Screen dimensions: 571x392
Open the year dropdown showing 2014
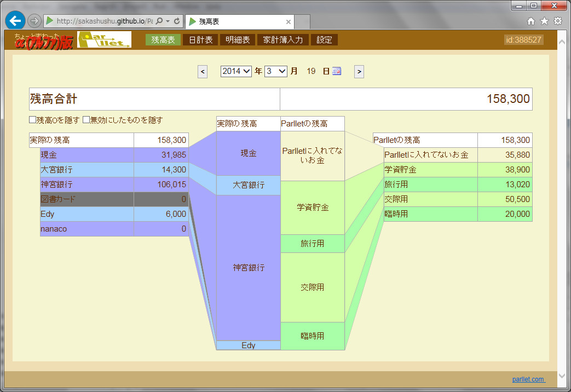(x=235, y=71)
